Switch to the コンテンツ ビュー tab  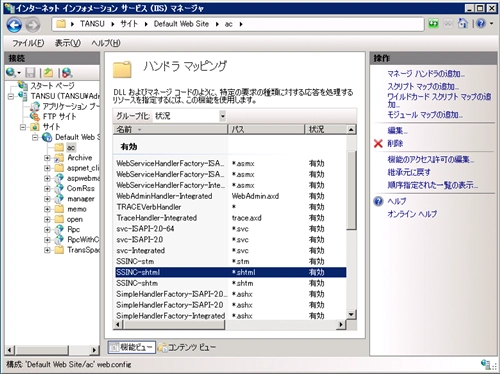pyautogui.click(x=187, y=347)
